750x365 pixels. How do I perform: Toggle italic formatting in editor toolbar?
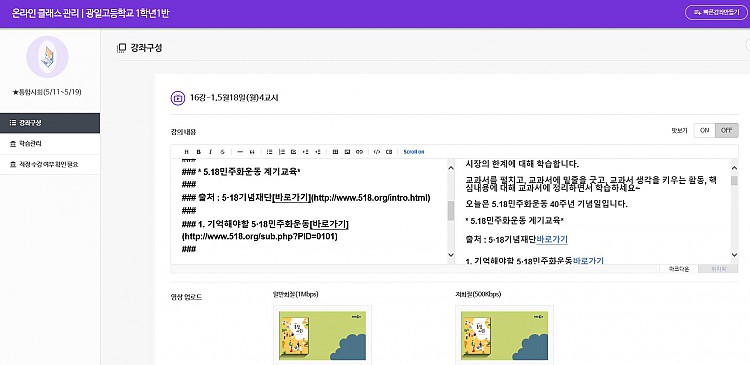tap(210, 152)
